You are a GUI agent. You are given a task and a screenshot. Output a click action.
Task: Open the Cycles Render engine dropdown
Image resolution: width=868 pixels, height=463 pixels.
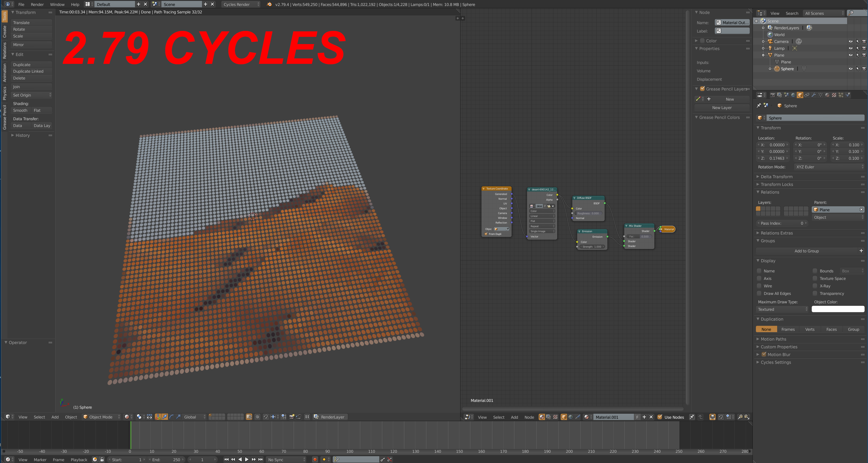241,4
